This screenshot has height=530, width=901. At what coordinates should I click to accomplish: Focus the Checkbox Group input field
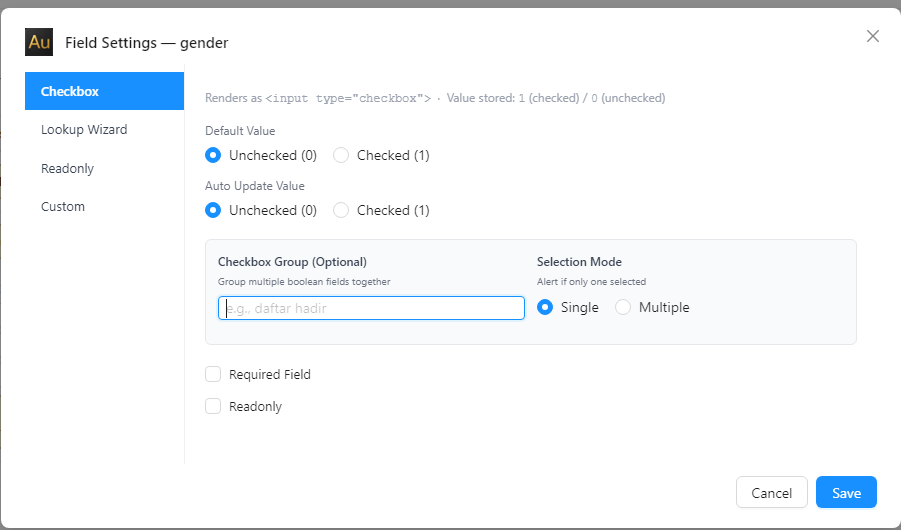pos(371,308)
